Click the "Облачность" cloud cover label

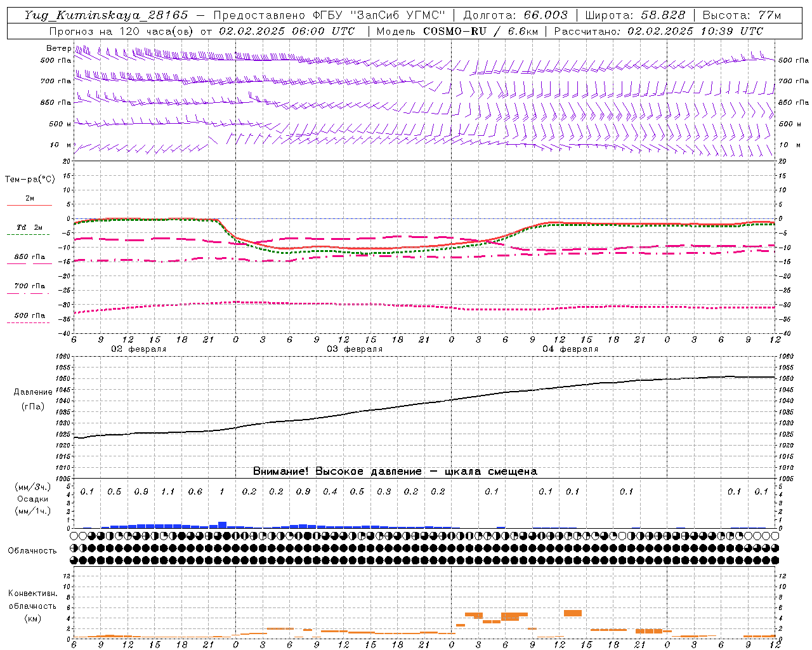click(32, 550)
